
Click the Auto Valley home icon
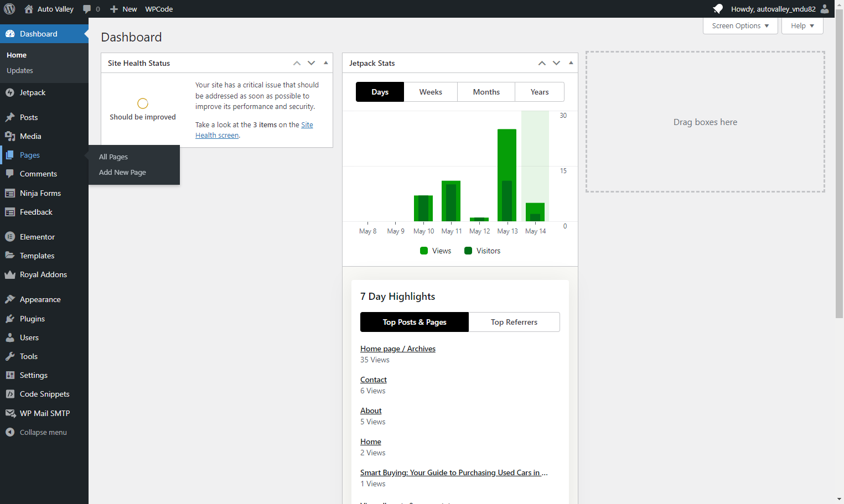point(29,9)
